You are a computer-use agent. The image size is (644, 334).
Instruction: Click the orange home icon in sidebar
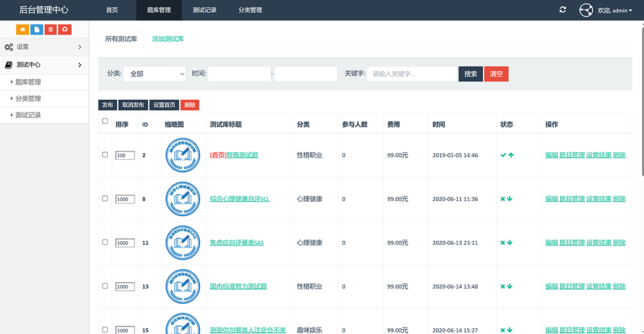click(x=23, y=29)
